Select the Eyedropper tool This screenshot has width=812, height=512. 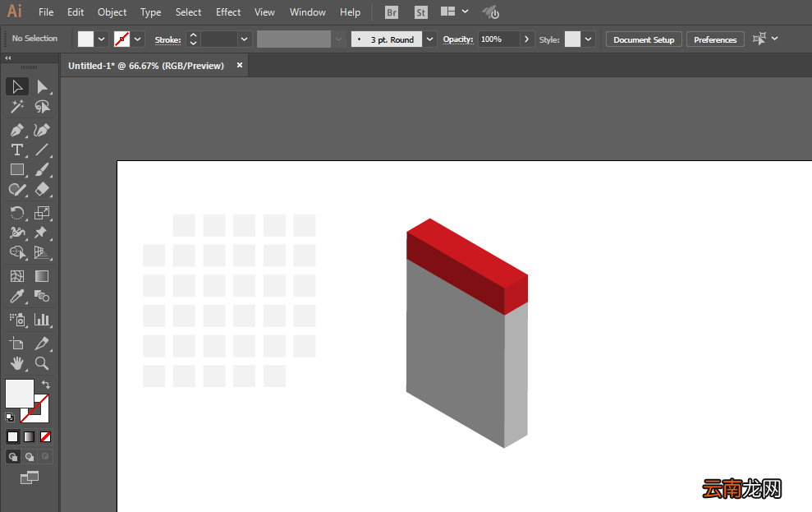tap(17, 296)
